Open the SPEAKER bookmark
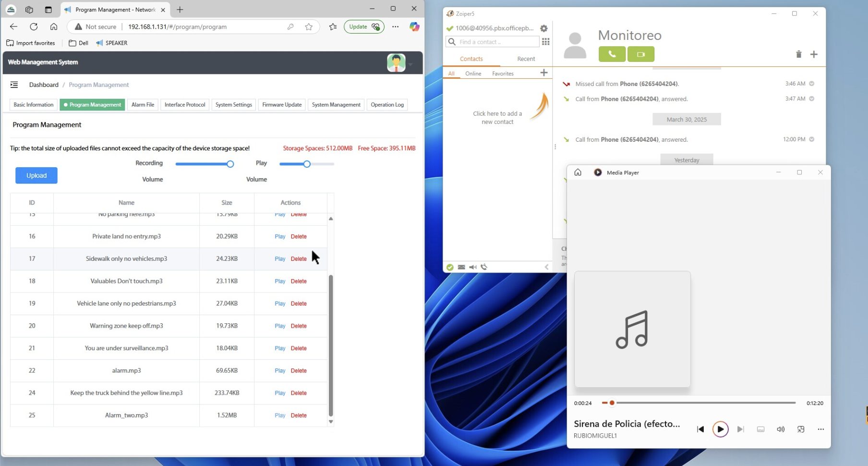The height and width of the screenshot is (466, 868). [111, 43]
